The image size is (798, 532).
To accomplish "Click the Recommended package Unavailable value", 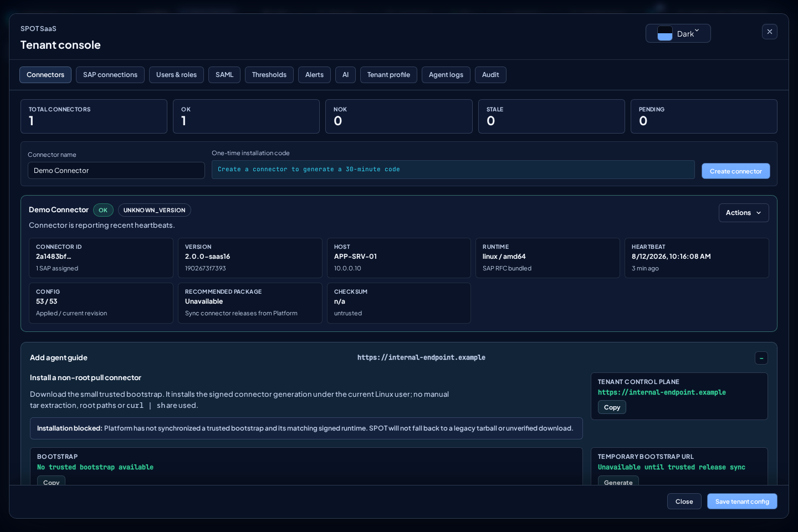I will click(204, 301).
